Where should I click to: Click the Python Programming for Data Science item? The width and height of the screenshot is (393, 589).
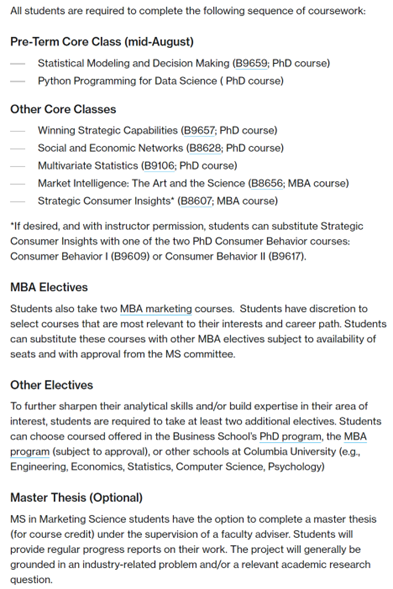point(160,81)
